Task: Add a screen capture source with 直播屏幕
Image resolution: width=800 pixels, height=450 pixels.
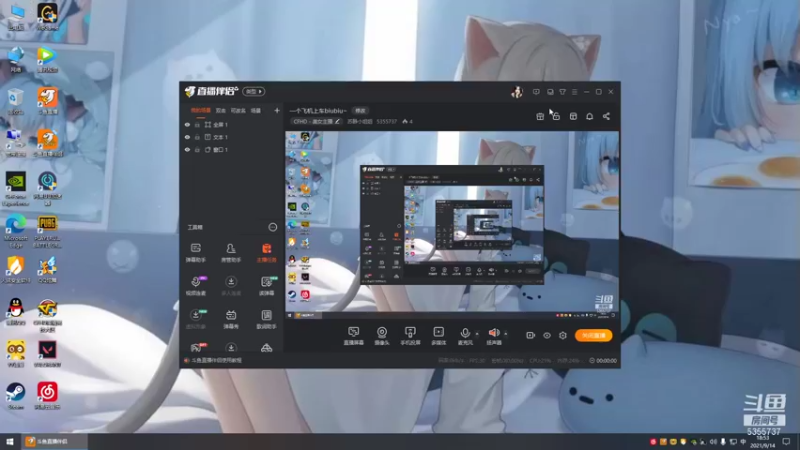Action: tap(354, 336)
